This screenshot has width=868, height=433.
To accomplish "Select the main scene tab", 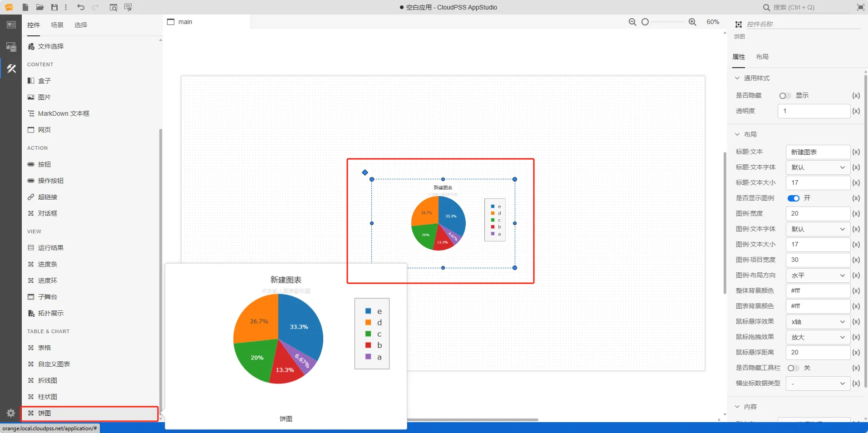I will point(207,22).
